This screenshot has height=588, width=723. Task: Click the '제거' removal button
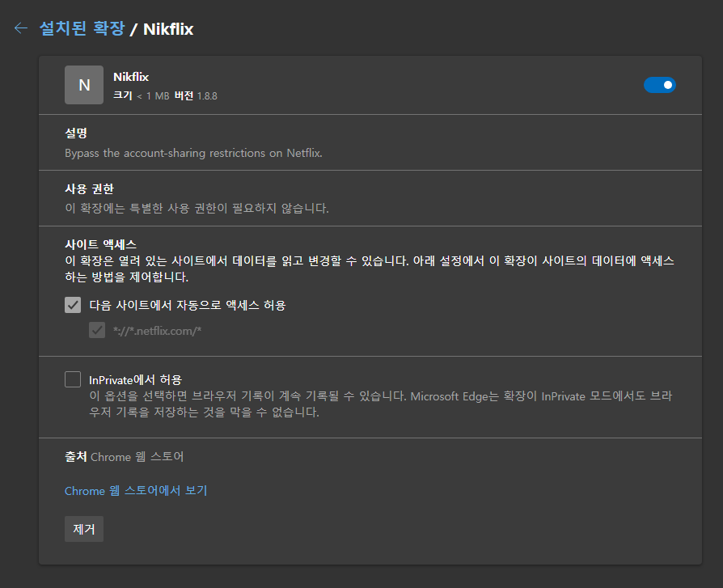pyautogui.click(x=83, y=528)
